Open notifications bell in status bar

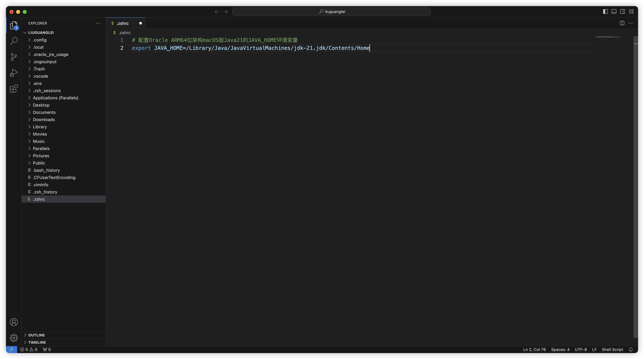[x=631, y=349]
